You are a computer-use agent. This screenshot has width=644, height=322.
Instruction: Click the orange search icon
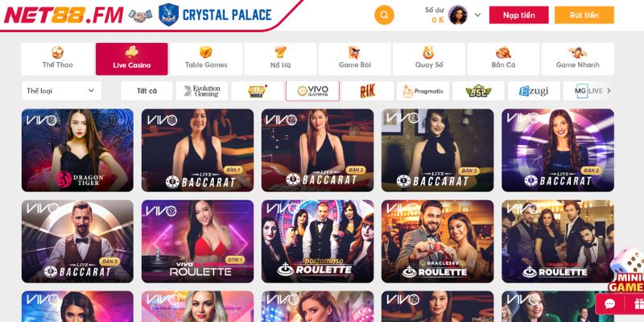pyautogui.click(x=384, y=15)
